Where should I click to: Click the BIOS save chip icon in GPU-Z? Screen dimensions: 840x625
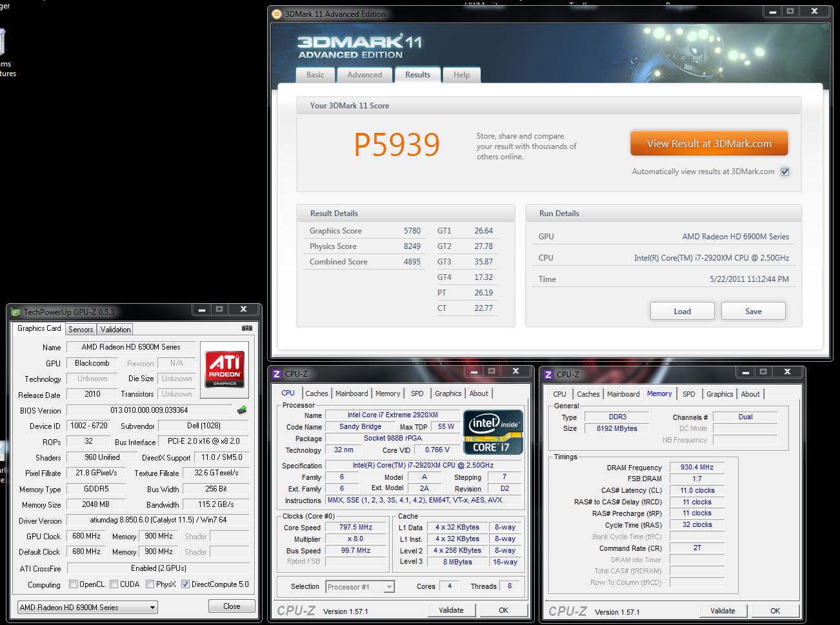(x=242, y=410)
